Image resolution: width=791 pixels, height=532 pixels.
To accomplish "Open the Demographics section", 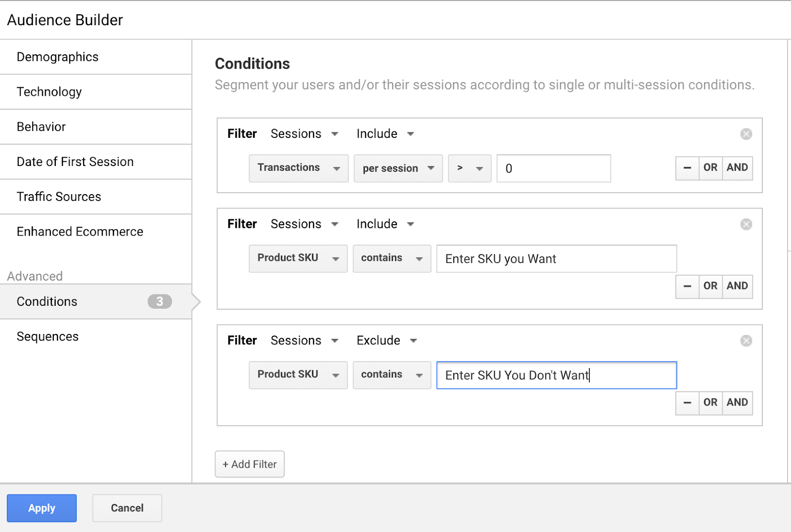I will [x=96, y=57].
